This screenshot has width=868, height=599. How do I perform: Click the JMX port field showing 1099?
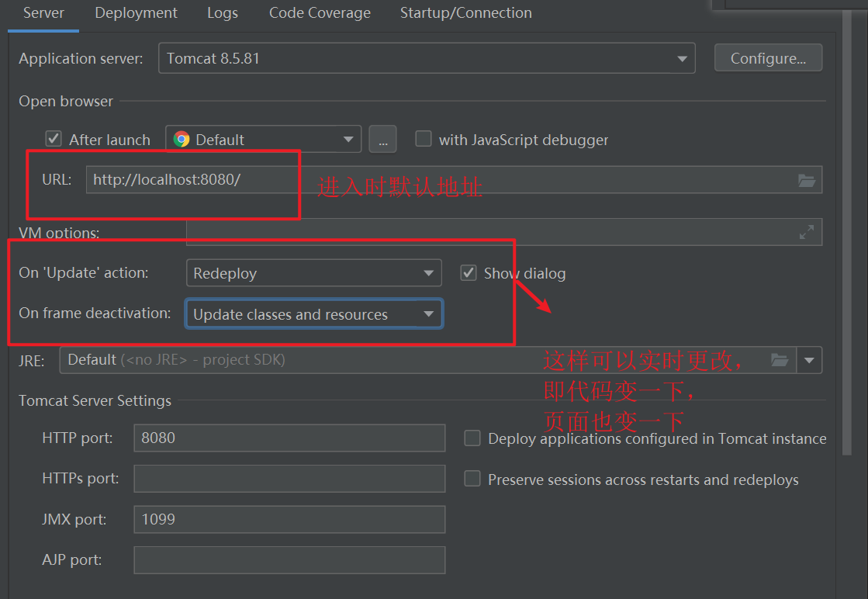tap(289, 519)
